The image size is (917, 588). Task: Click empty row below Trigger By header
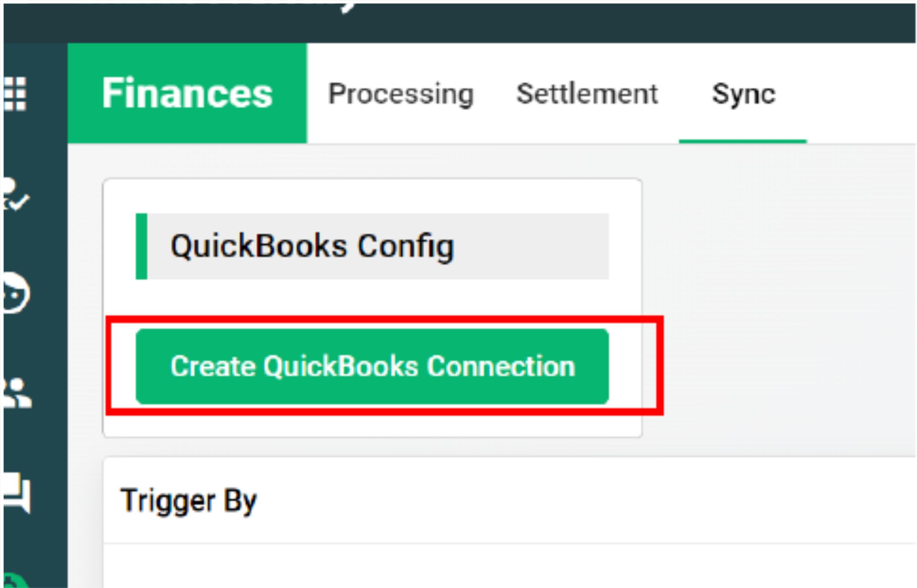point(509,566)
